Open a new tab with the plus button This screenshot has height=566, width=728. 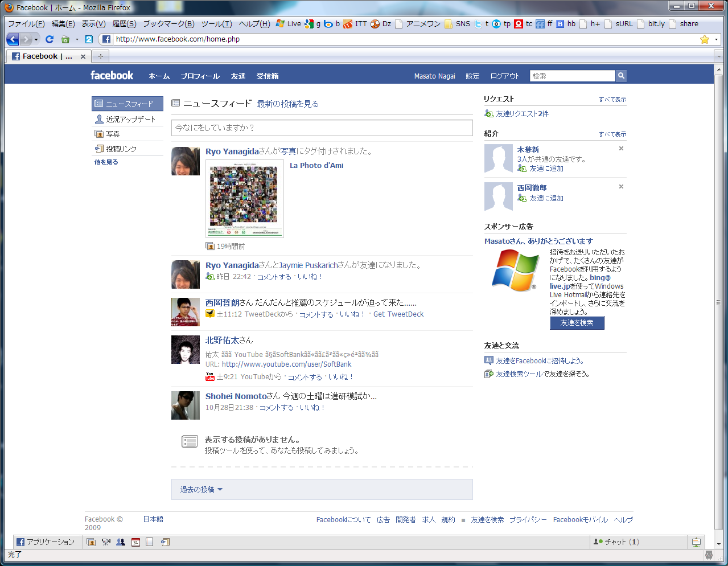pyautogui.click(x=101, y=56)
